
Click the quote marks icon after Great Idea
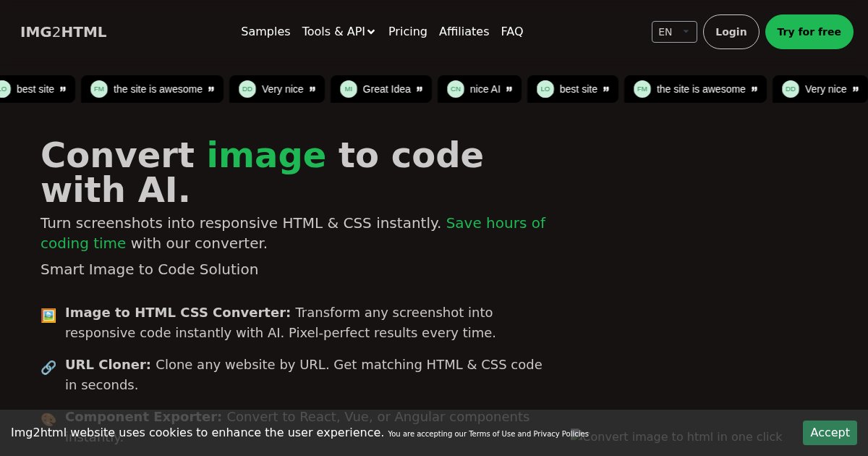coord(420,88)
